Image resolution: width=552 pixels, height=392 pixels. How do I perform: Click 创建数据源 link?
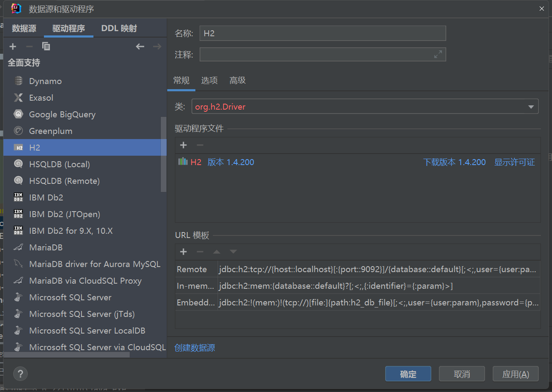click(x=195, y=348)
